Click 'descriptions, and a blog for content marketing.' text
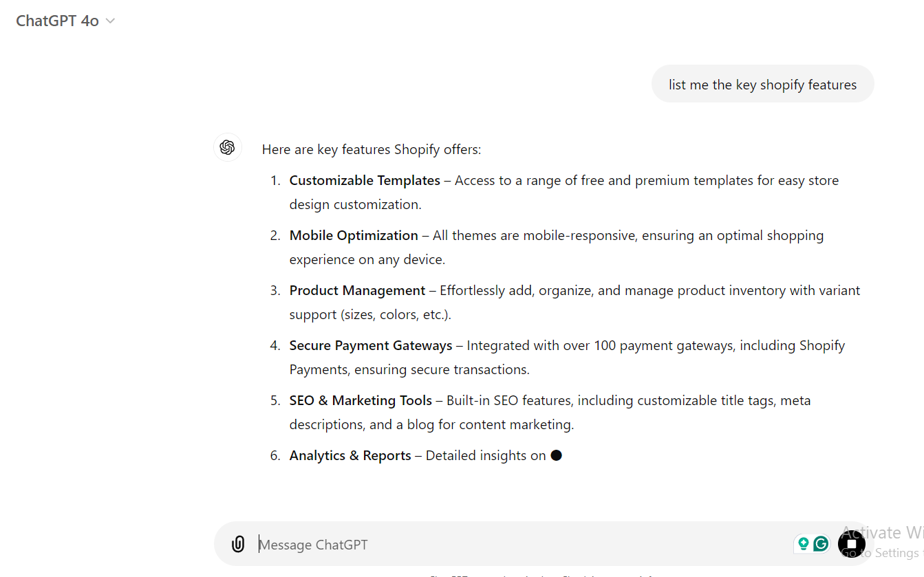The image size is (924, 577). (x=431, y=424)
